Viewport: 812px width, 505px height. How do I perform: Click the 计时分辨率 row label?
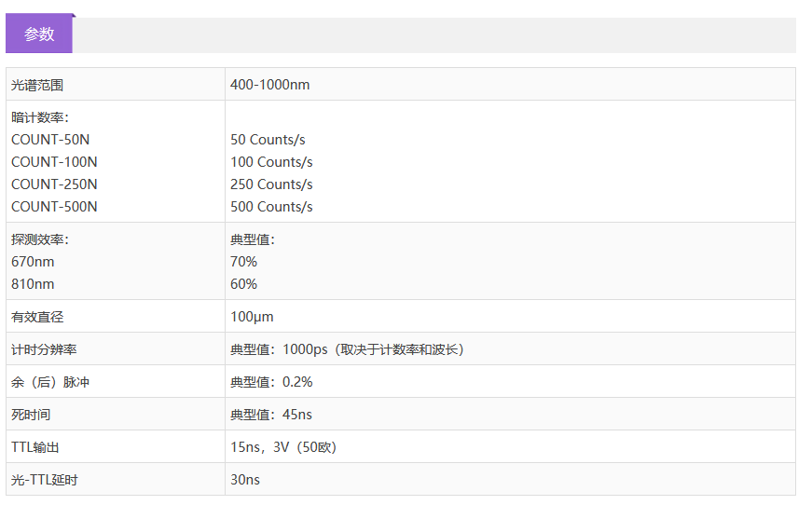tap(44, 349)
